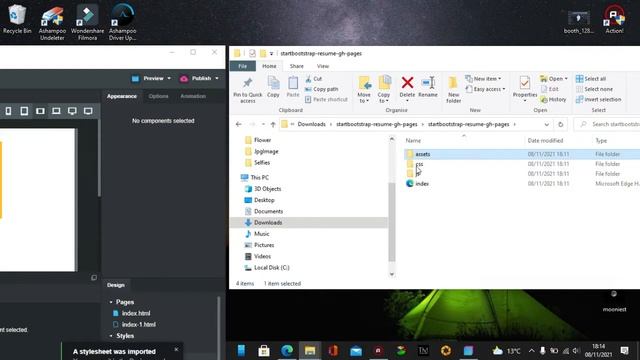This screenshot has height=360, width=640.
Task: Show hidden system tray icons
Action: click(531, 351)
